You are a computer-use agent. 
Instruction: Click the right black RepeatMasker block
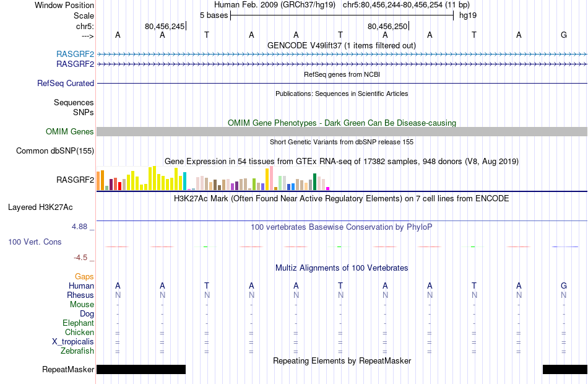coord(565,369)
